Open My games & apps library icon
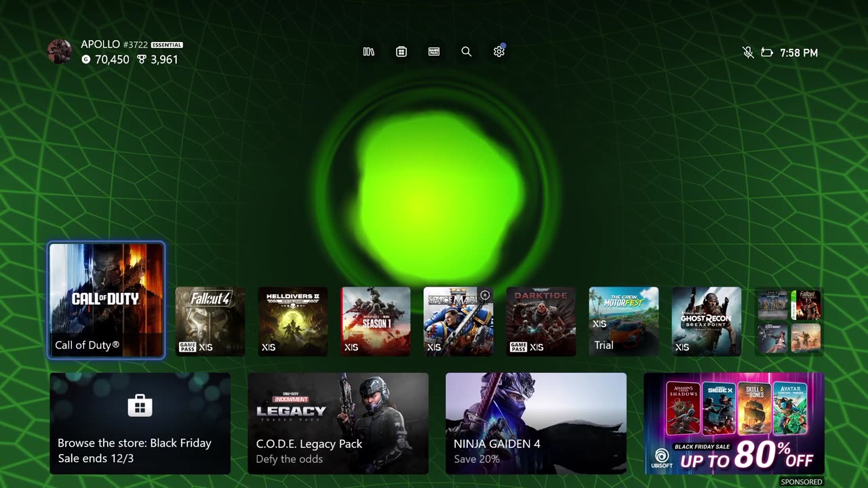The width and height of the screenshot is (868, 488). (369, 52)
